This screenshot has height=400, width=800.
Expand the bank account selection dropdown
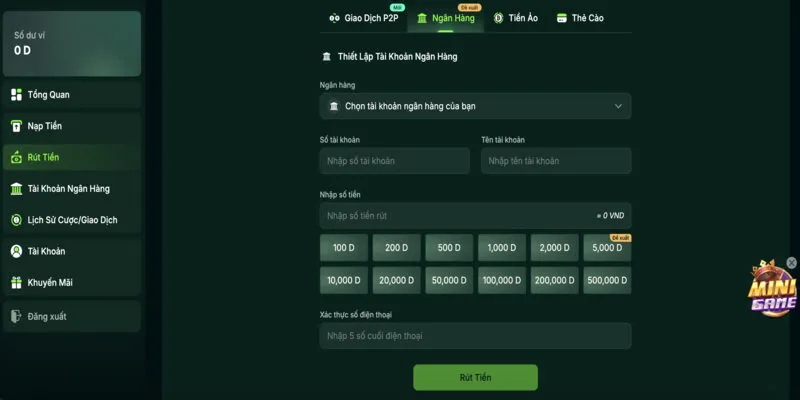(475, 106)
